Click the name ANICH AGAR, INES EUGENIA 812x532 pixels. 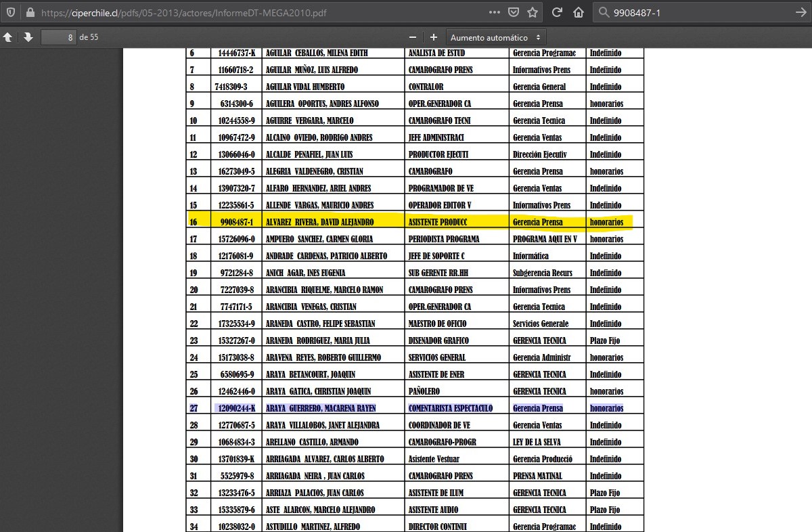coord(306,273)
